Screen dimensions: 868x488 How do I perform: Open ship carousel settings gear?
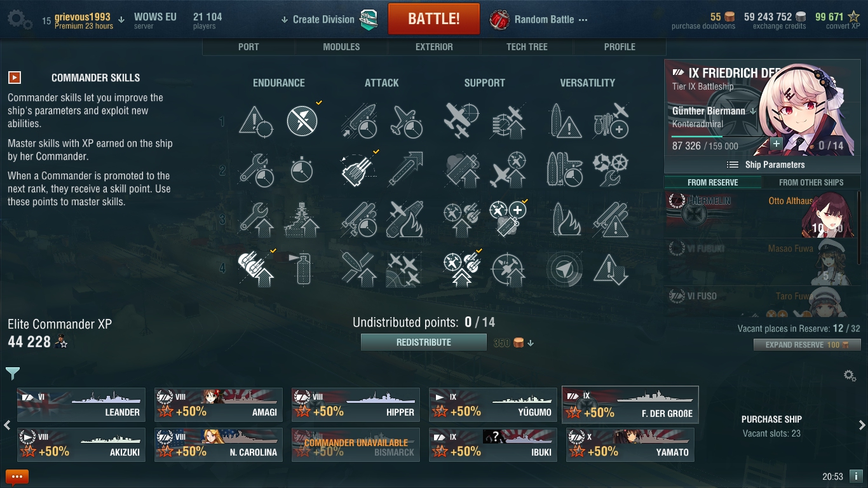point(850,376)
